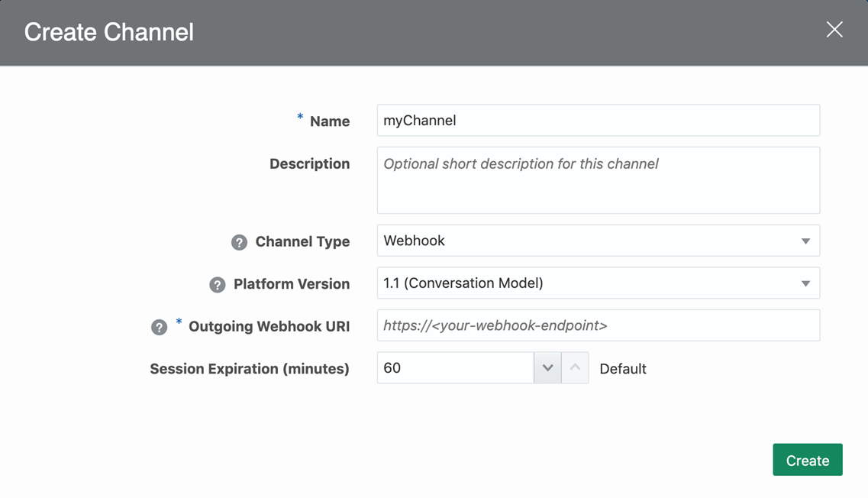The image size is (868, 498).
Task: Increase the Session Expiration value
Action: tap(575, 368)
